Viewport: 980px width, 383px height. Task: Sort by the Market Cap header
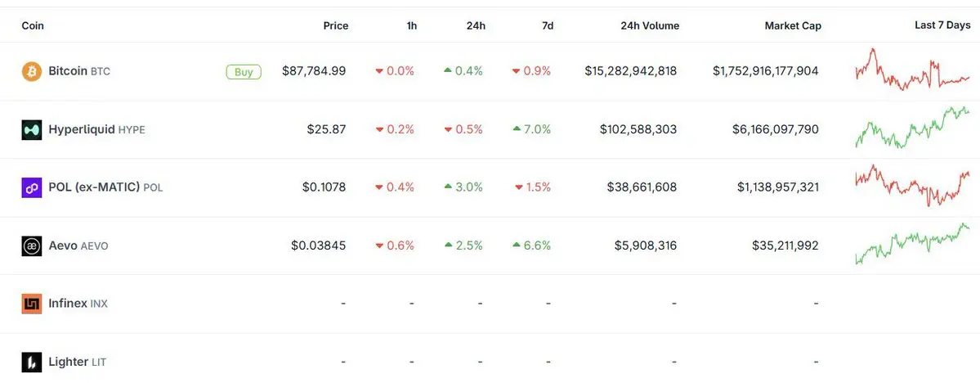point(792,25)
